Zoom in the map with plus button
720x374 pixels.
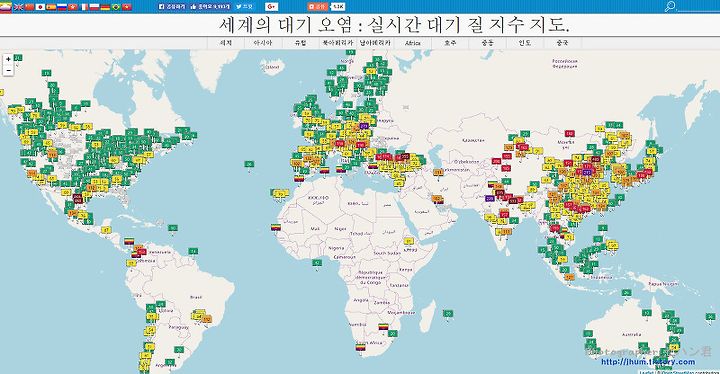click(x=8, y=59)
